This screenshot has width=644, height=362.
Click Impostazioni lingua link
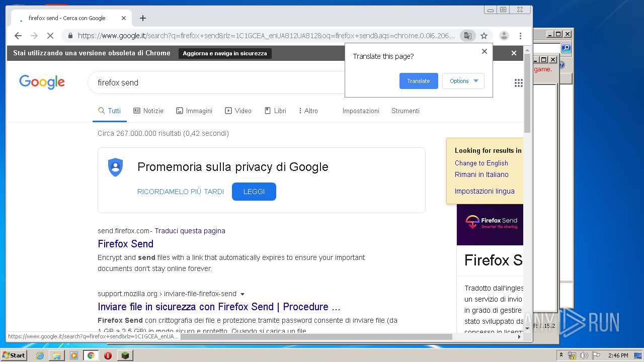[x=485, y=191]
